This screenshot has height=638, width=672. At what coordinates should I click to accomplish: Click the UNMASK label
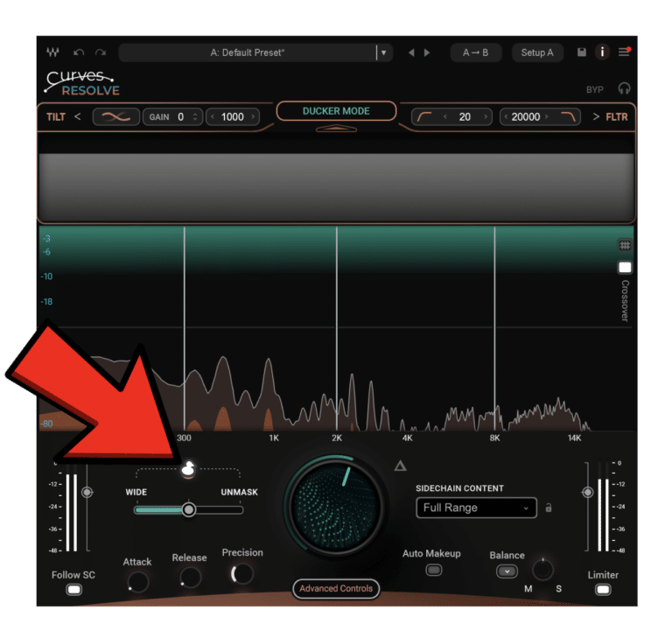(x=239, y=492)
